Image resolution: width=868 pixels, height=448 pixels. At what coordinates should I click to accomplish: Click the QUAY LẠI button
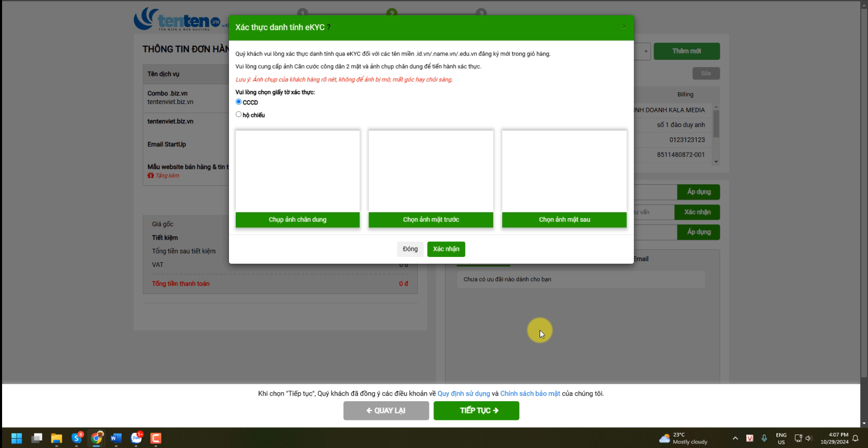386,411
